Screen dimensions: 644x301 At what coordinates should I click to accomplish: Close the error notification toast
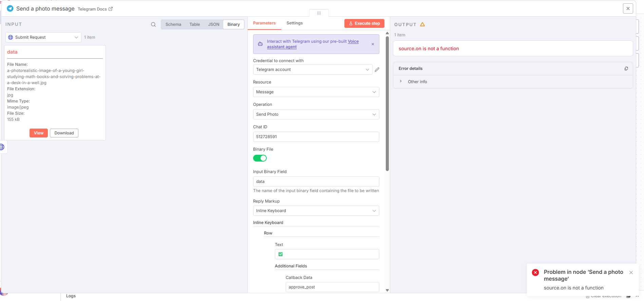pyautogui.click(x=631, y=272)
